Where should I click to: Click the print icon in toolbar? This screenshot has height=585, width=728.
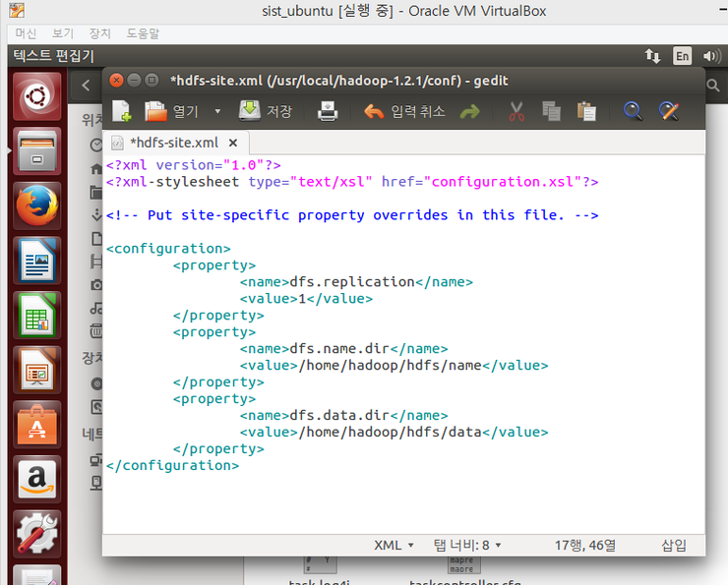(328, 111)
